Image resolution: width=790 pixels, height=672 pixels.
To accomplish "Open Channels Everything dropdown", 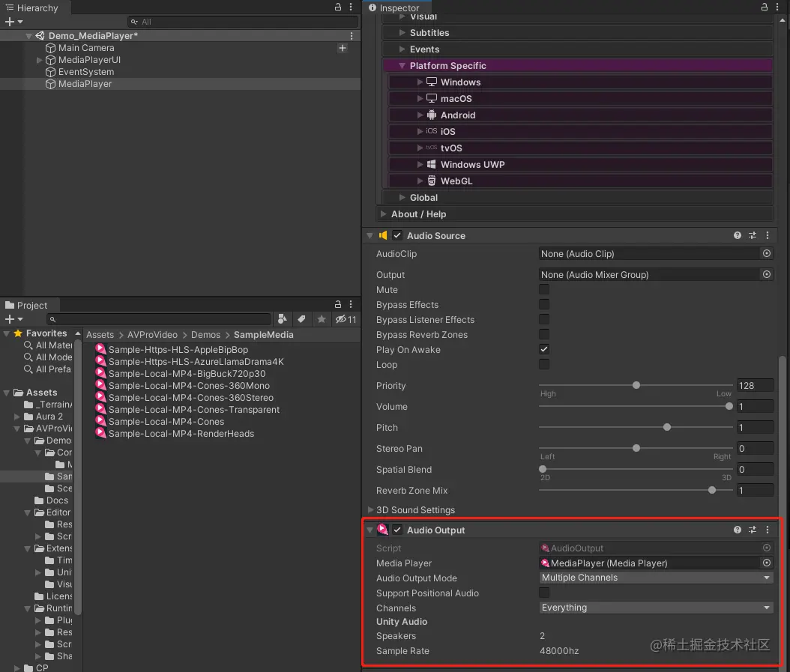I will pos(656,608).
